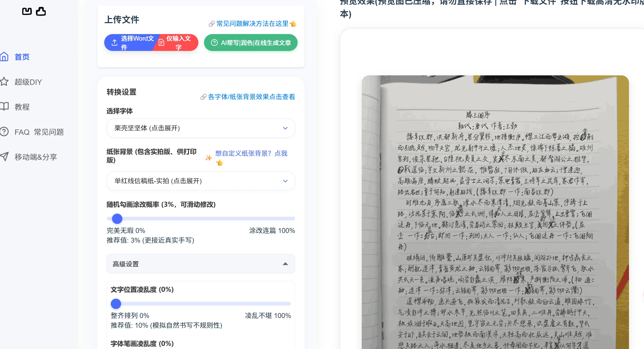The image size is (644, 349).
Task: Open 超级DIY in the sidebar
Action: (28, 82)
